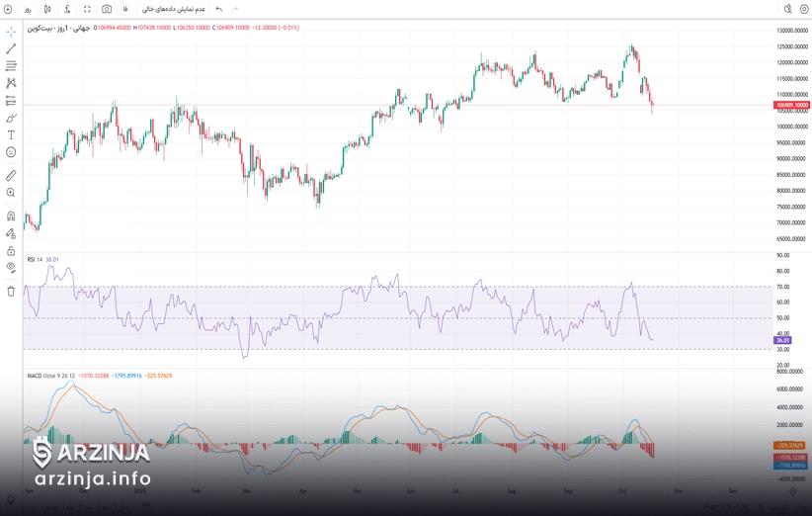Click the trash icon to remove drawings
The height and width of the screenshot is (516, 812).
coord(11,292)
